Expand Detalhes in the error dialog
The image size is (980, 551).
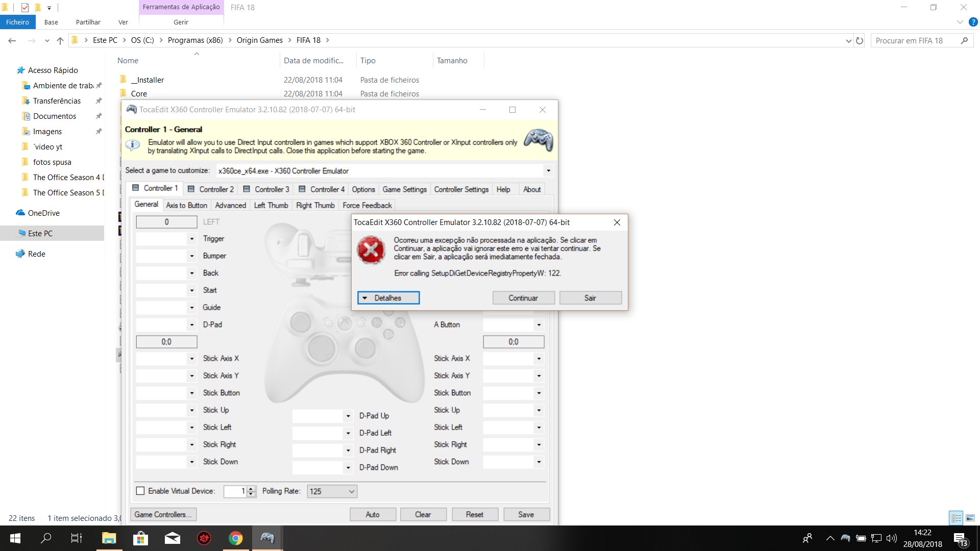click(388, 298)
